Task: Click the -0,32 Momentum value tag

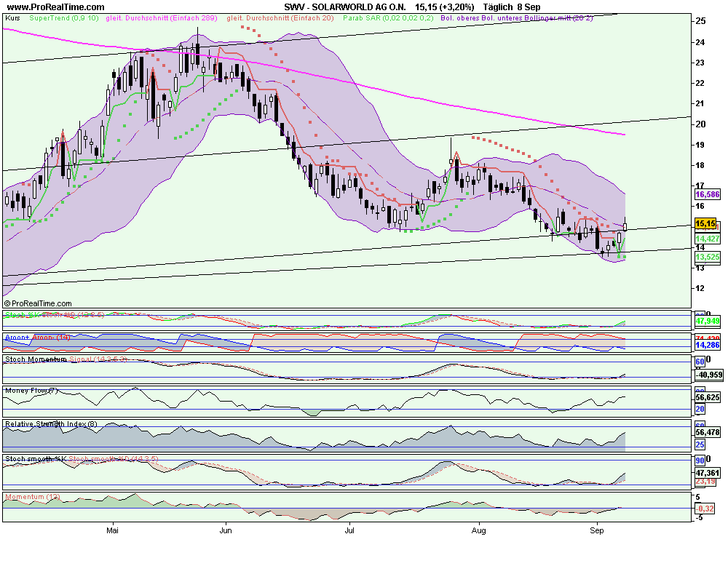Action: pos(705,509)
